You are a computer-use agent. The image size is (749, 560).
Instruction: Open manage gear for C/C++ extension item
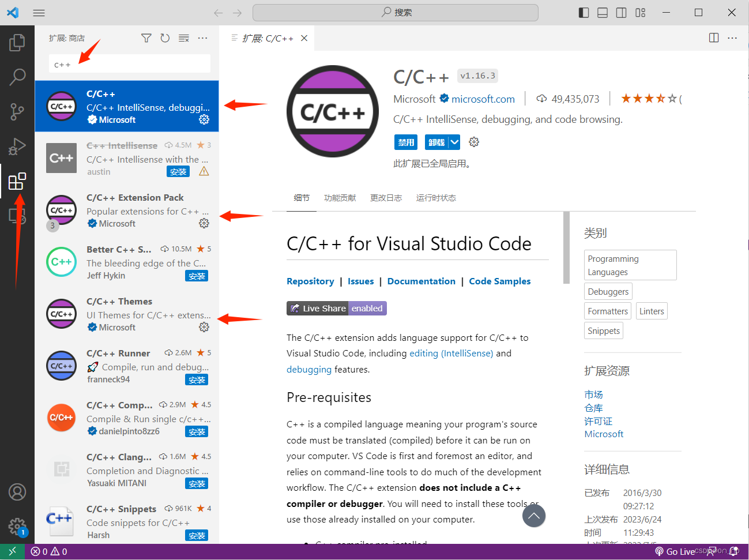click(x=204, y=119)
